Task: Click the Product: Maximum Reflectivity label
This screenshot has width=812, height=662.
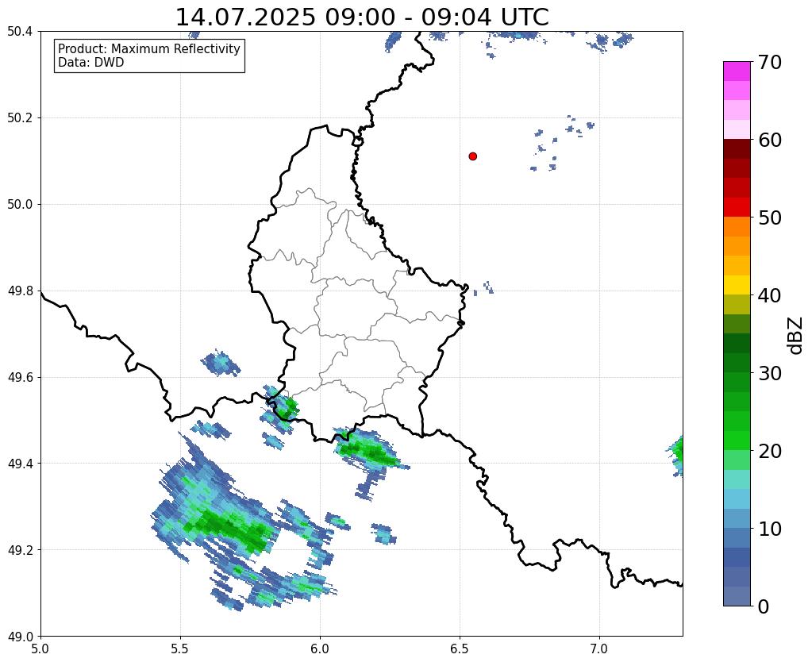Action: pyautogui.click(x=149, y=48)
